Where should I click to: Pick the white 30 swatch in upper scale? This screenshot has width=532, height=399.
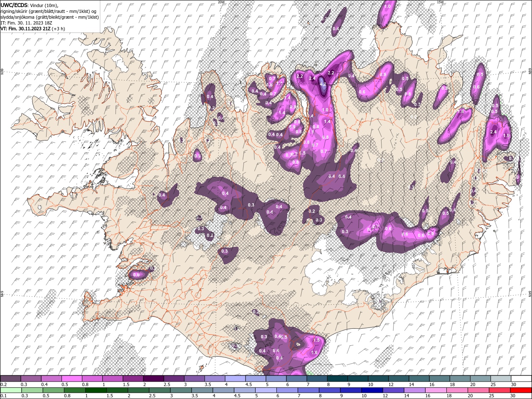(x=521, y=379)
